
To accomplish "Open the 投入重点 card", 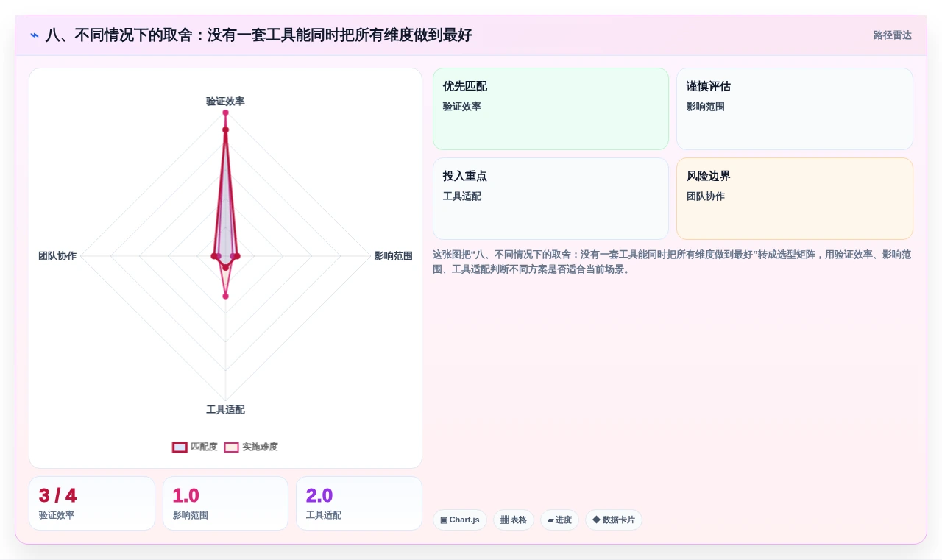I will tap(550, 199).
